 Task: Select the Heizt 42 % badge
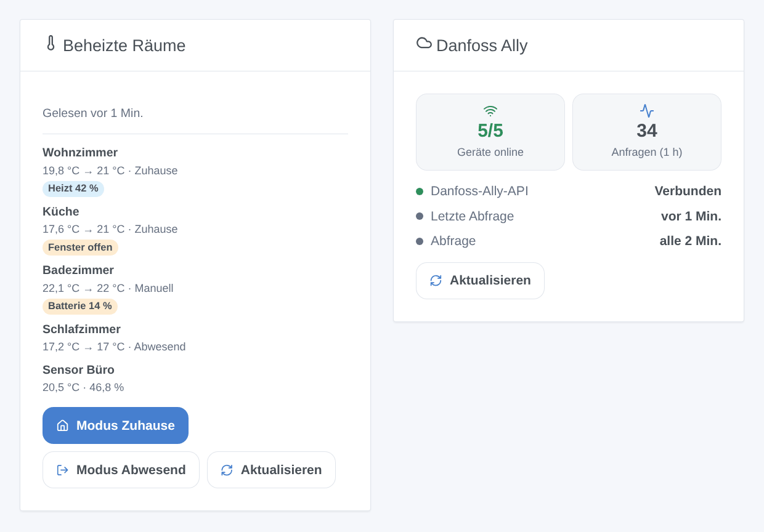73,188
